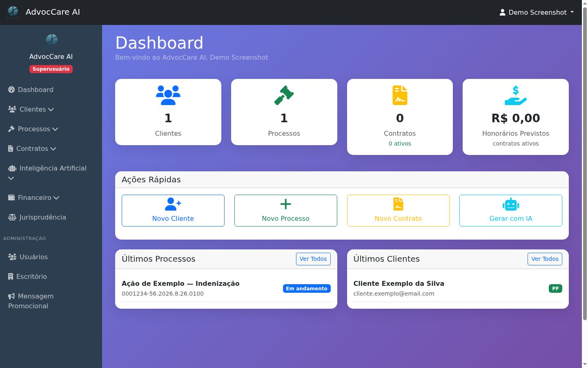Click the Jurisprudência scales icon in sidebar
This screenshot has height=368, width=588.
click(x=12, y=217)
